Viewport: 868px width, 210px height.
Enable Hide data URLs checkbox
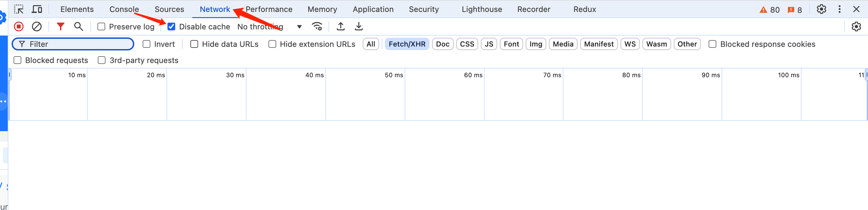point(195,44)
